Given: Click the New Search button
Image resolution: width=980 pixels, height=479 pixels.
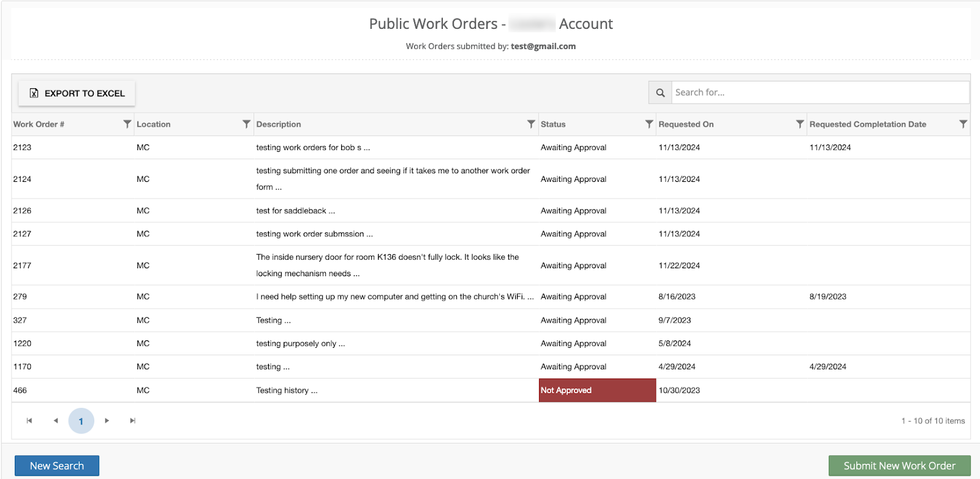Looking at the screenshot, I should tap(57, 466).
